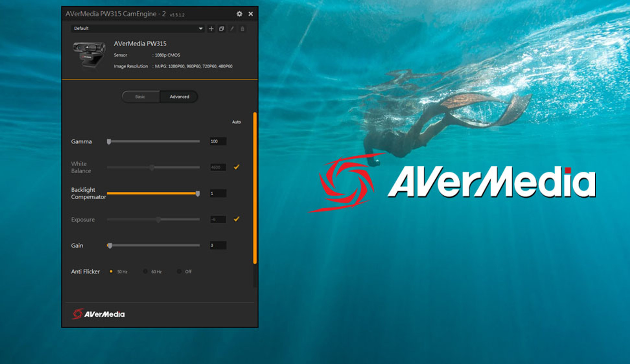Select the Off anti flicker option
The width and height of the screenshot is (630, 364).
(x=179, y=271)
